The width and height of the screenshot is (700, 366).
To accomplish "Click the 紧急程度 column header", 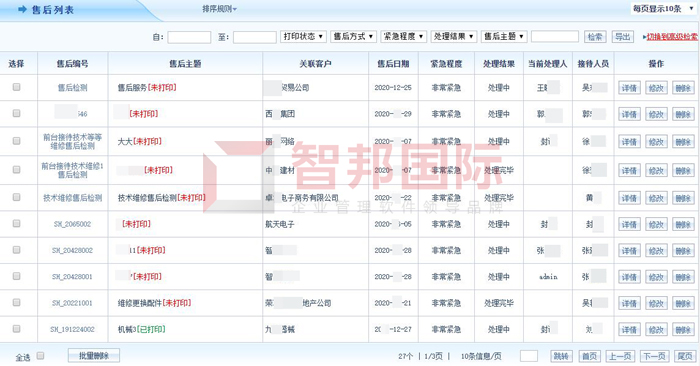I will (446, 64).
